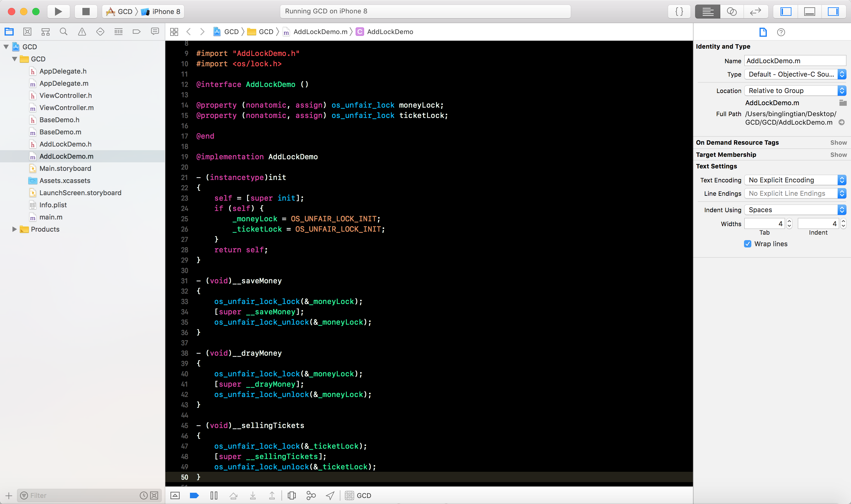851x504 pixels.
Task: Select Info.plist file
Action: (x=53, y=205)
